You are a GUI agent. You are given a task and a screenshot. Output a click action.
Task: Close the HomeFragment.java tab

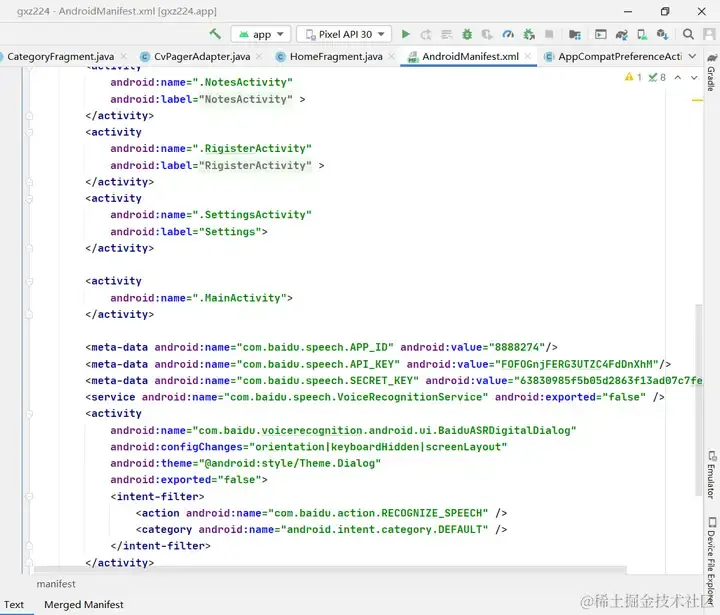point(391,56)
